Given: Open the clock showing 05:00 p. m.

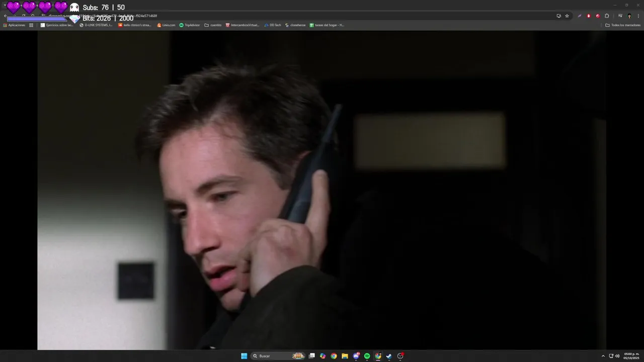Looking at the screenshot, I should pyautogui.click(x=631, y=356).
